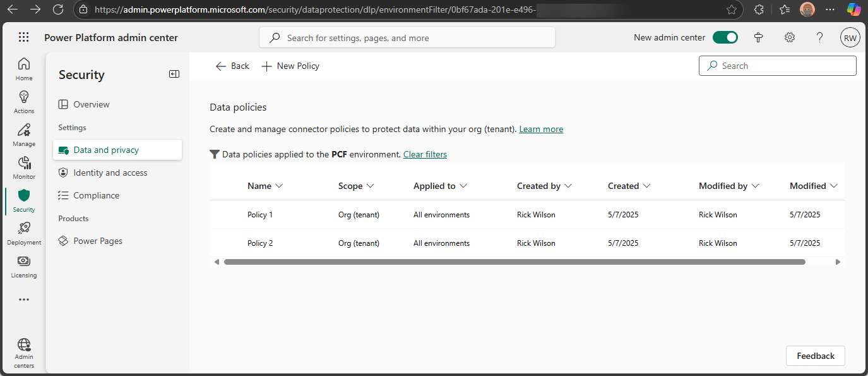Click the scrollbar left arrow
The width and height of the screenshot is (868, 376).
[217, 262]
